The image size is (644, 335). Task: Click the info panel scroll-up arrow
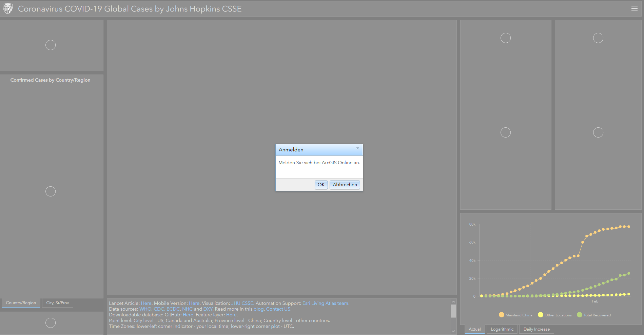(x=453, y=301)
